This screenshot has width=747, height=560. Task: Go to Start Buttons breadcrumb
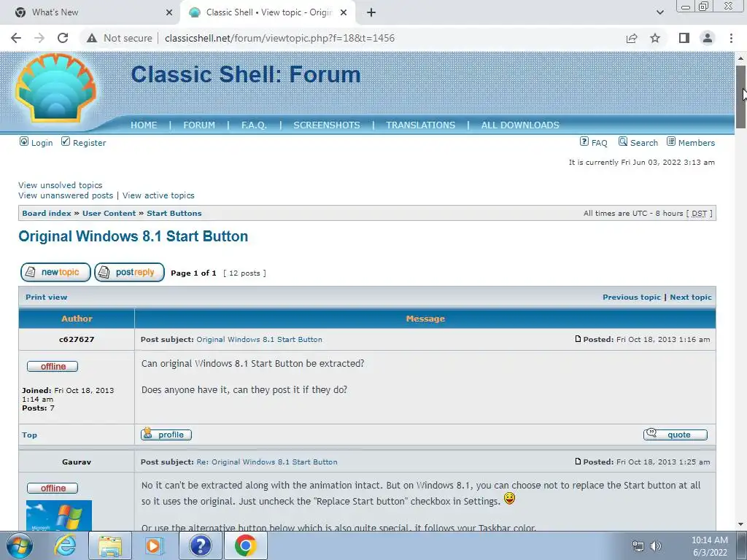(x=174, y=214)
